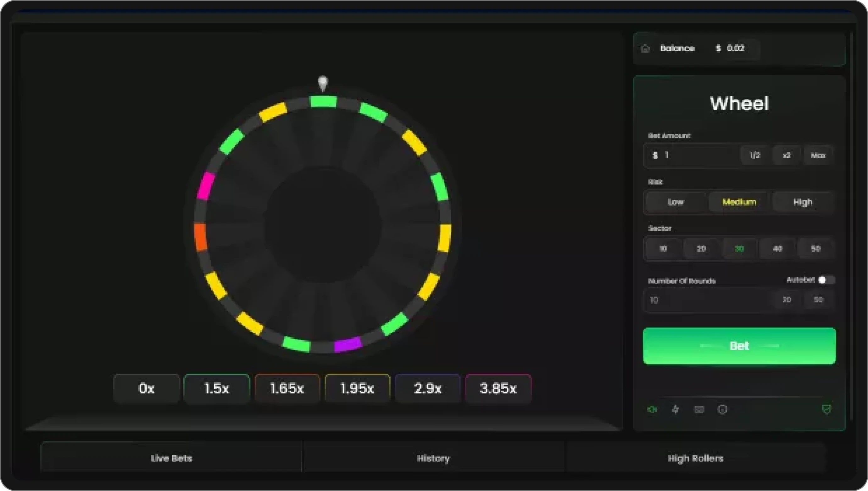Open the game info circle icon
868x491 pixels.
pos(722,409)
